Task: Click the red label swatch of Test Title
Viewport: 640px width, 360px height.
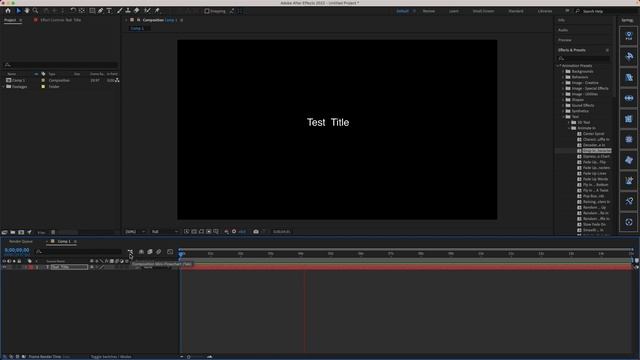Action: [x=31, y=267]
